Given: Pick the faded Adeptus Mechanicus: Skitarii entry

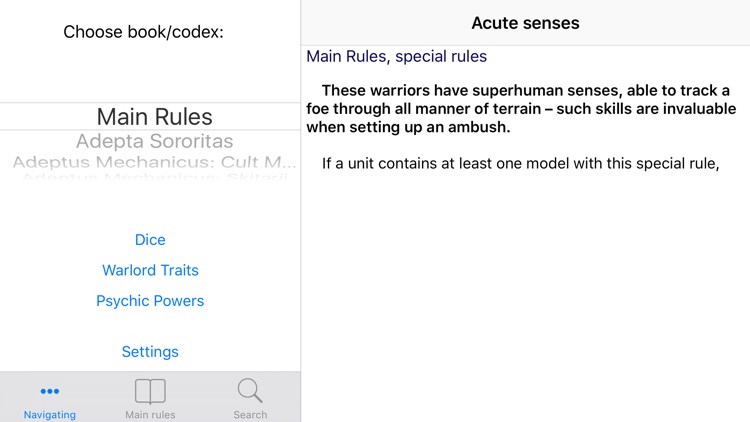Looking at the screenshot, I should tap(154, 178).
